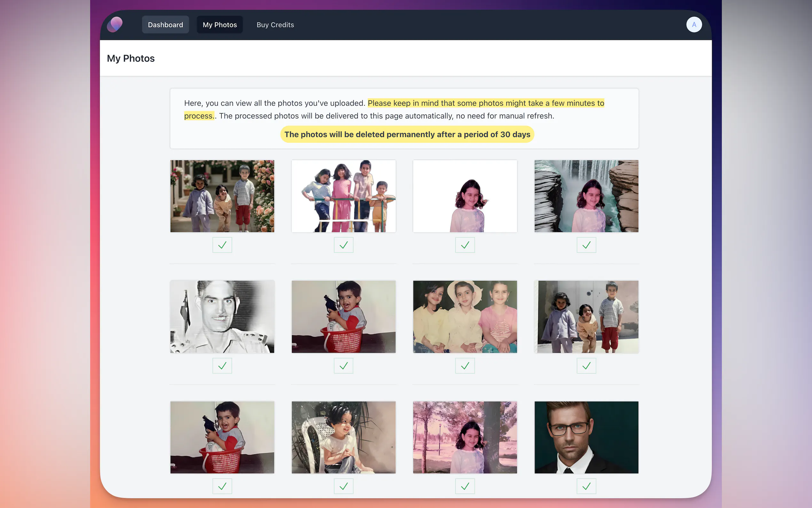Screen dimensions: 812x508
Task: Click checkmark under four kids railing photo
Action: pyautogui.click(x=343, y=245)
